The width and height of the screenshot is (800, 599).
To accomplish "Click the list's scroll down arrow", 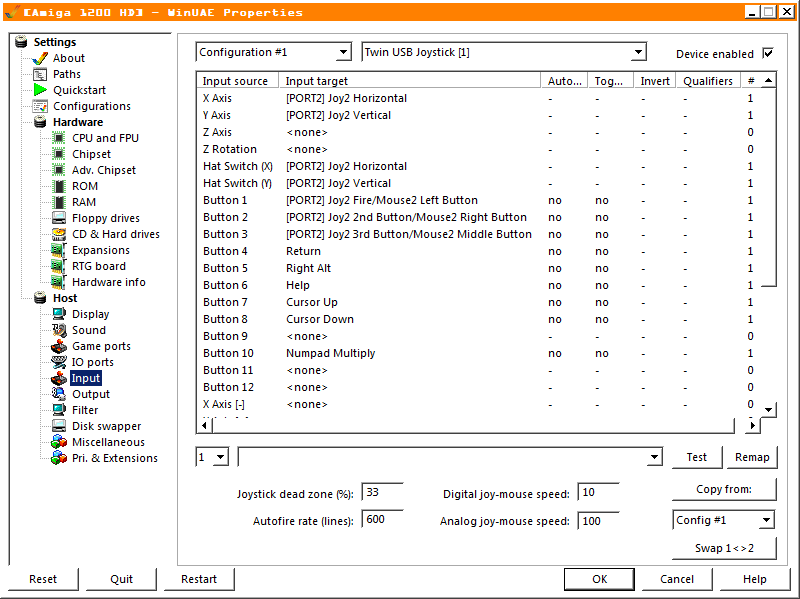I will coord(768,410).
